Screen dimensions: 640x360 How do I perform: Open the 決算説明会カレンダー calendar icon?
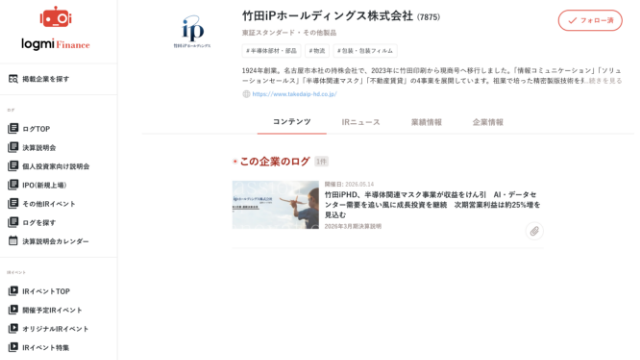[x=13, y=241]
